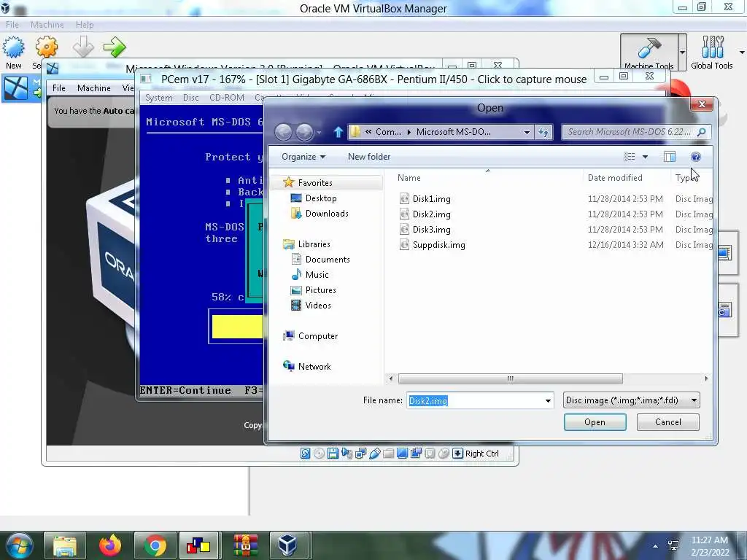Go back in the Open dialog
The image size is (747, 560).
click(284, 132)
